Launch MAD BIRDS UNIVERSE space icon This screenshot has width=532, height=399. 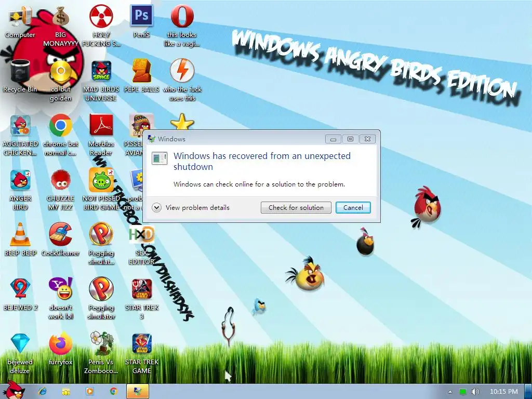[x=101, y=79]
